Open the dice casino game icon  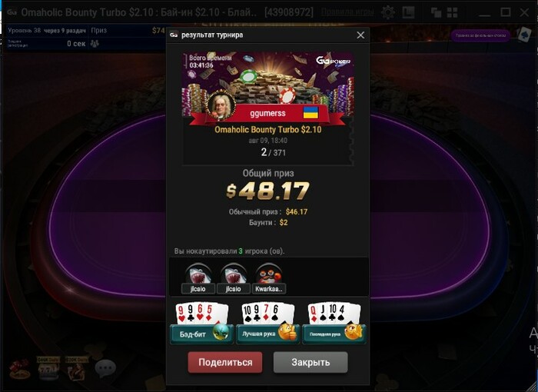(19, 369)
